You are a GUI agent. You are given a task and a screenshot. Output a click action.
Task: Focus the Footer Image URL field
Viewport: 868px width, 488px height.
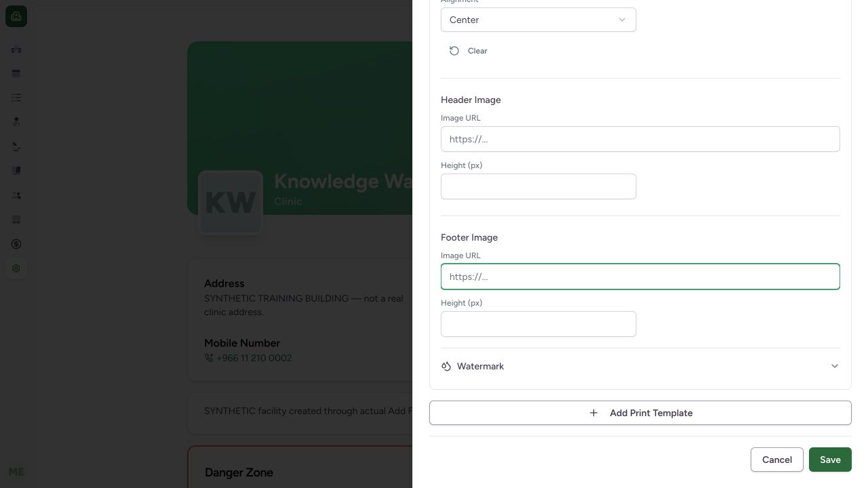640,277
